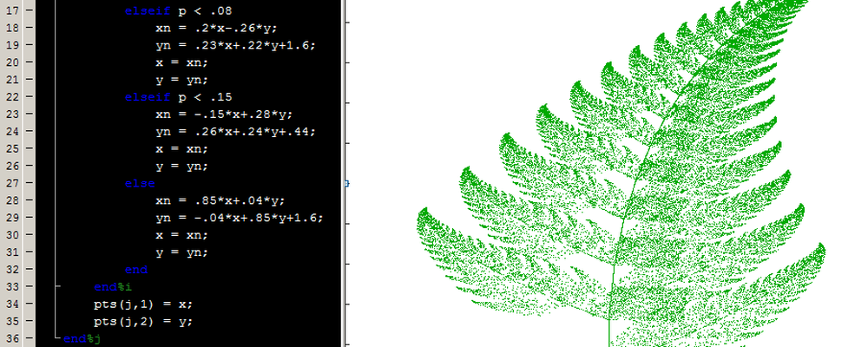868x347 pixels.
Task: Click 'y = yn;' on line 31
Action: pos(182,252)
